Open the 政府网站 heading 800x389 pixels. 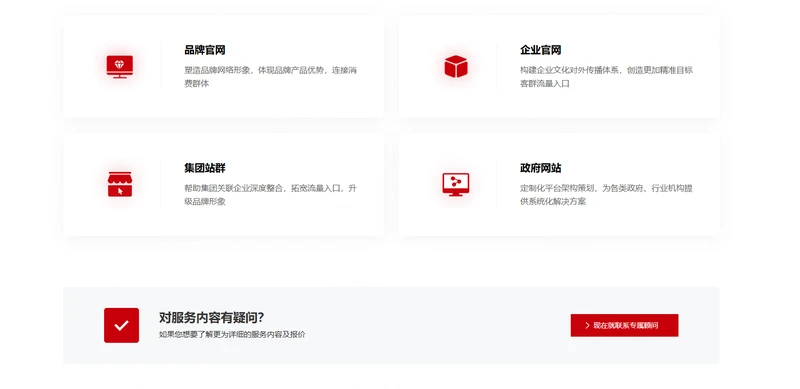click(541, 168)
